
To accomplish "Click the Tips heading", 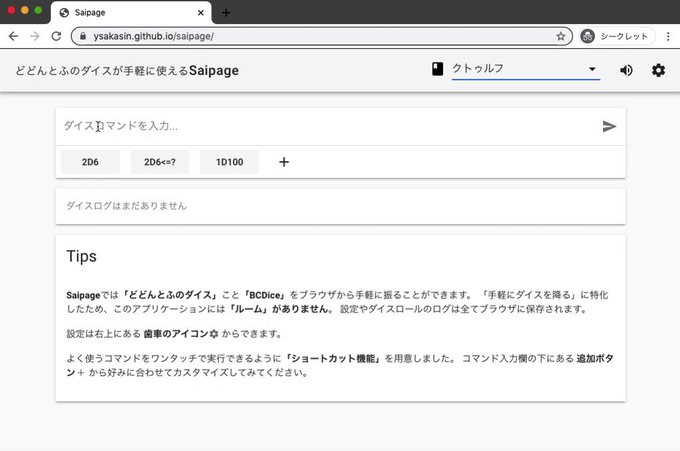I will (x=82, y=256).
